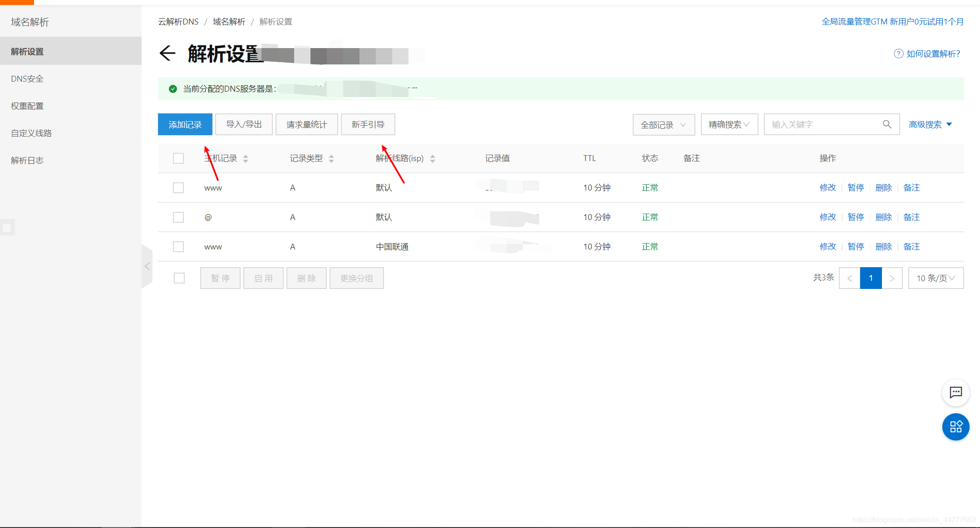Viewport: 980px width, 528px height.
Task: Click 修改 for the @ record
Action: click(828, 217)
